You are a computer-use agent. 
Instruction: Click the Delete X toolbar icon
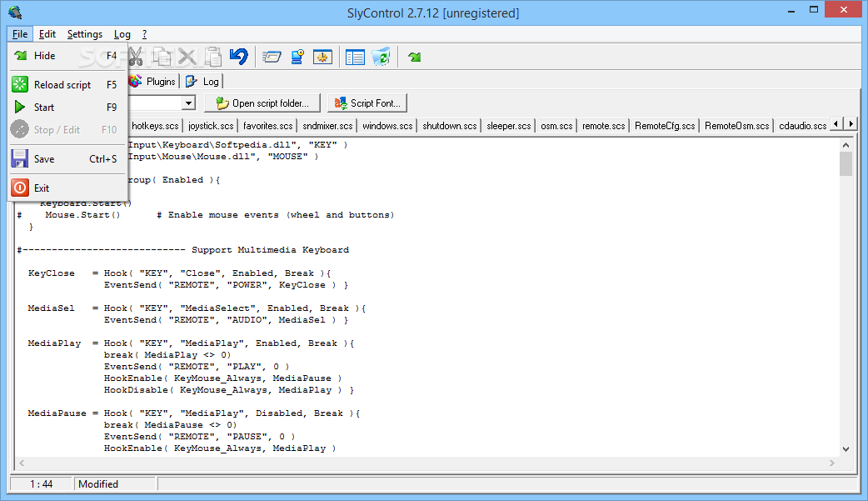187,57
